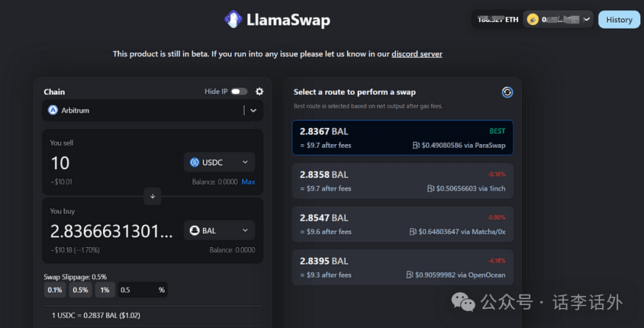Open the History page

619,20
